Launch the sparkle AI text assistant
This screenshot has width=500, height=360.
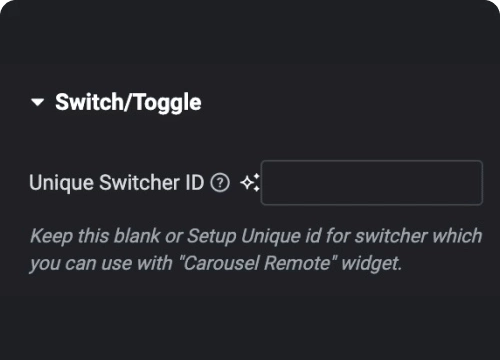[250, 183]
